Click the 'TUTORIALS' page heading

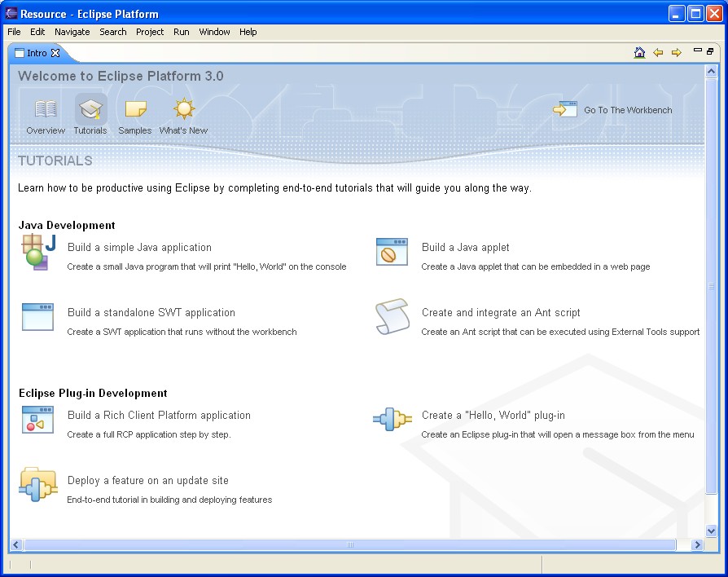pos(55,161)
